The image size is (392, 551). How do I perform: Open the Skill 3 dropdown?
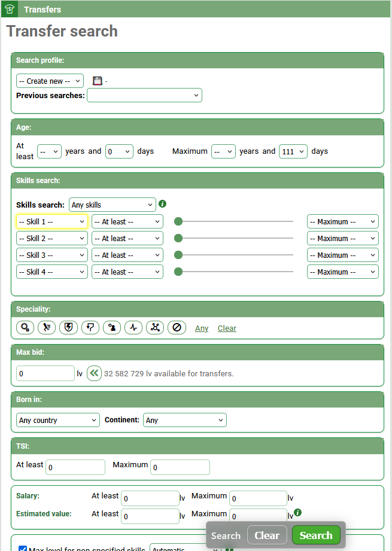pos(52,255)
